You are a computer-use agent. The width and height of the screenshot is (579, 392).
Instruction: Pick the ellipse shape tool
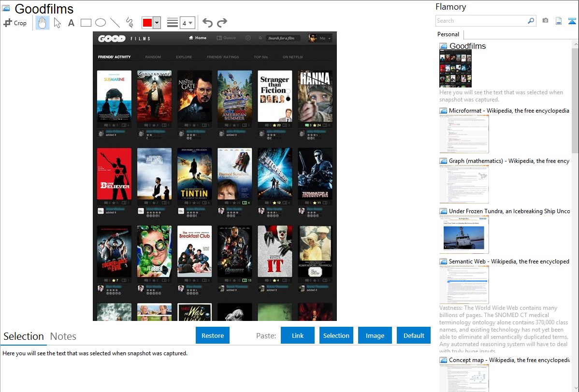point(100,23)
